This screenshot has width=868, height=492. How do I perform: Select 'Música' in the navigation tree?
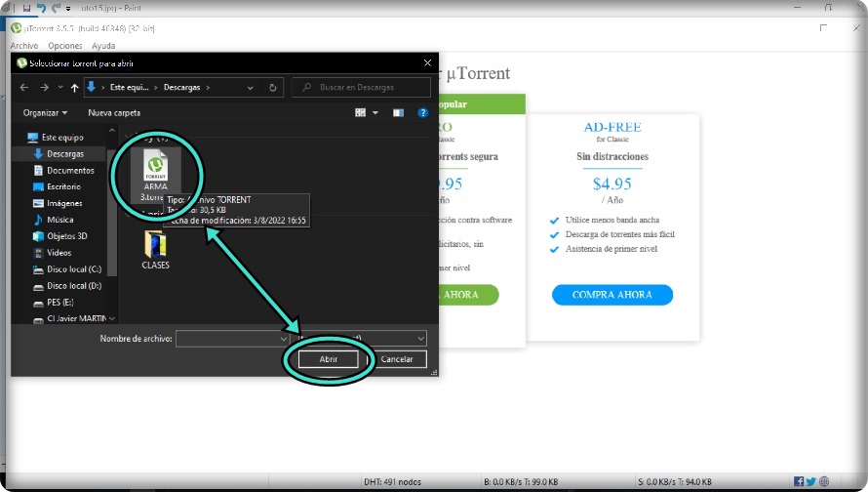point(60,220)
